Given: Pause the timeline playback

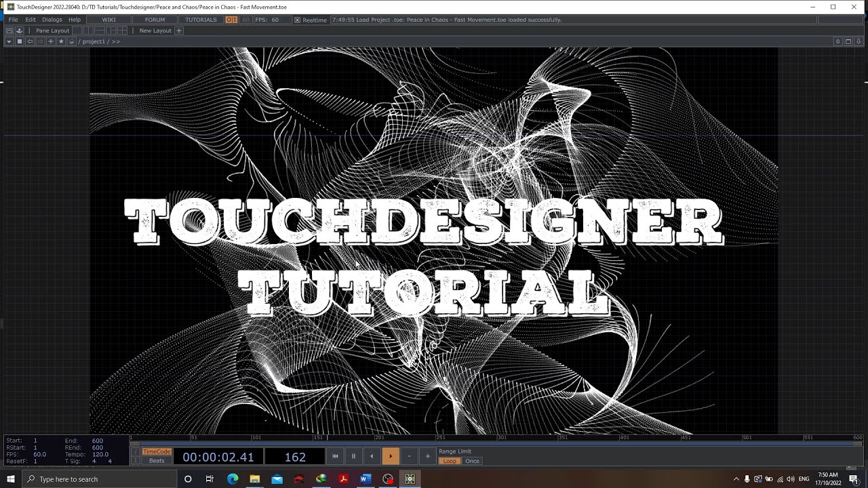Looking at the screenshot, I should (353, 456).
